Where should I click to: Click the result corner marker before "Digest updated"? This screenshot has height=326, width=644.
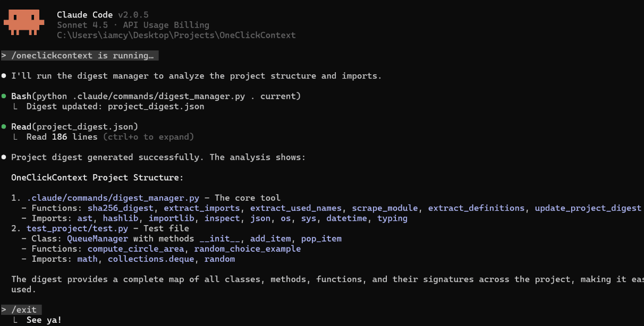(16, 107)
